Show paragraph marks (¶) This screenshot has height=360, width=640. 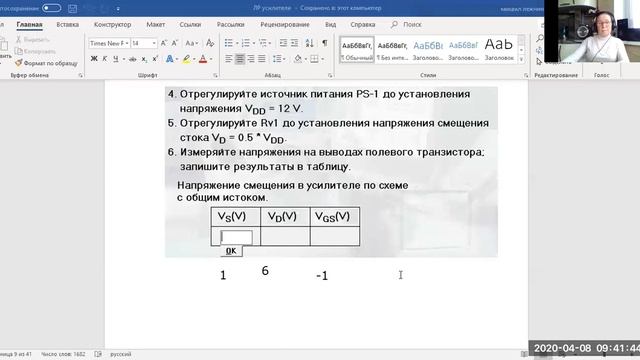[324, 43]
